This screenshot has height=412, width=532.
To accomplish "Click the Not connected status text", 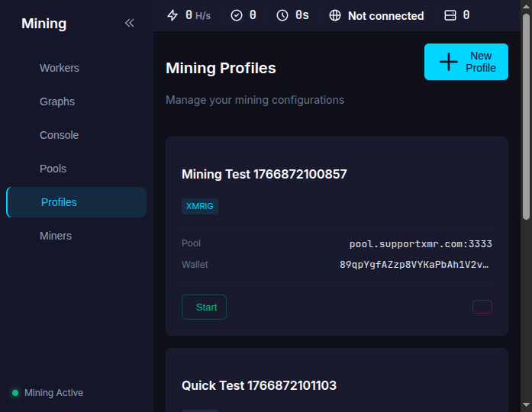I will pyautogui.click(x=385, y=15).
